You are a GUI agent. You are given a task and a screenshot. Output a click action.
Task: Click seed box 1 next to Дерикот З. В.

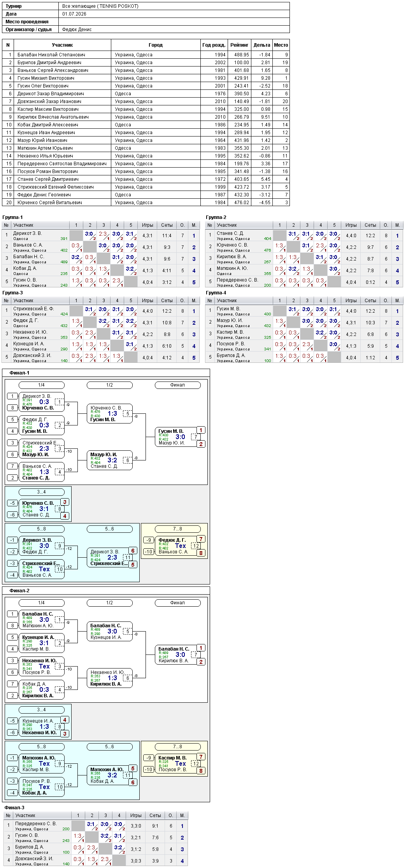pos(12,396)
